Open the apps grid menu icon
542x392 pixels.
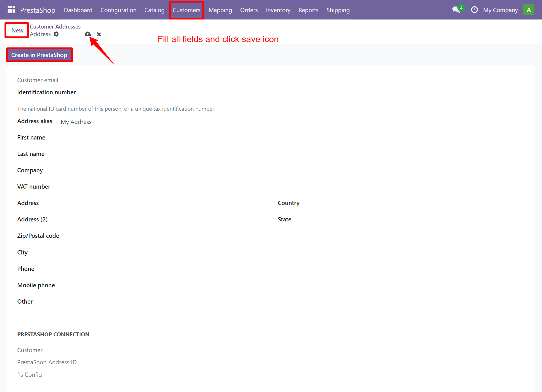click(11, 10)
